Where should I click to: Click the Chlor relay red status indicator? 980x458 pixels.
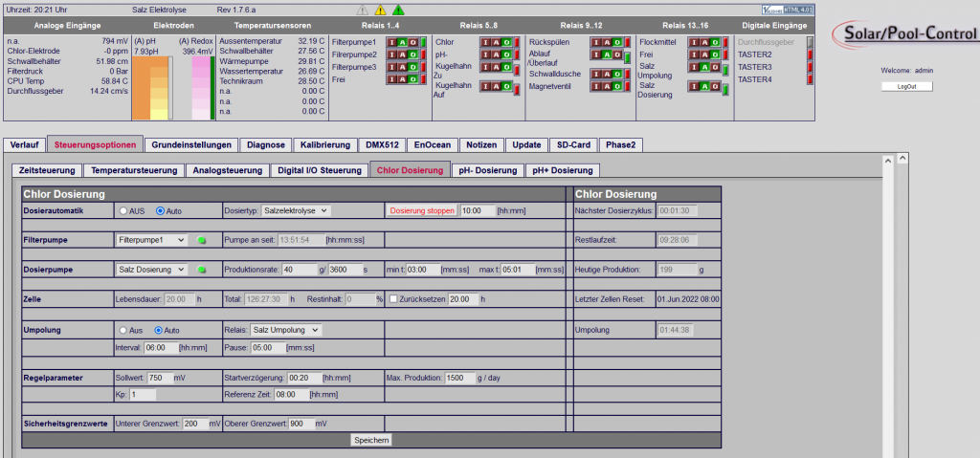(517, 42)
